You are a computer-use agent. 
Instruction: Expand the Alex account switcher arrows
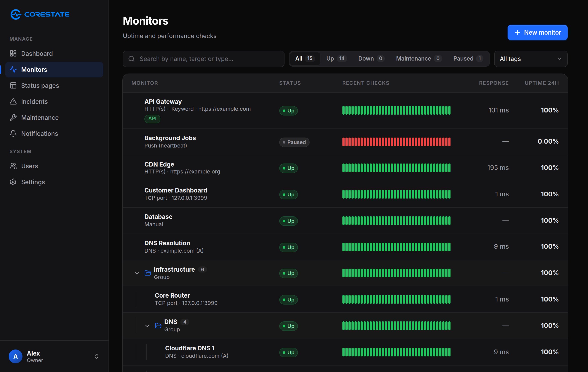click(x=97, y=356)
